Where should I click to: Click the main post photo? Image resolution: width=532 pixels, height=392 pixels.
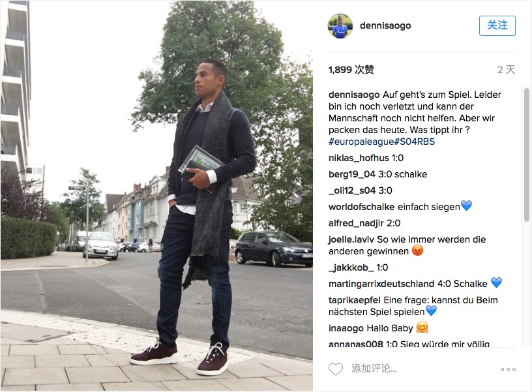click(156, 196)
